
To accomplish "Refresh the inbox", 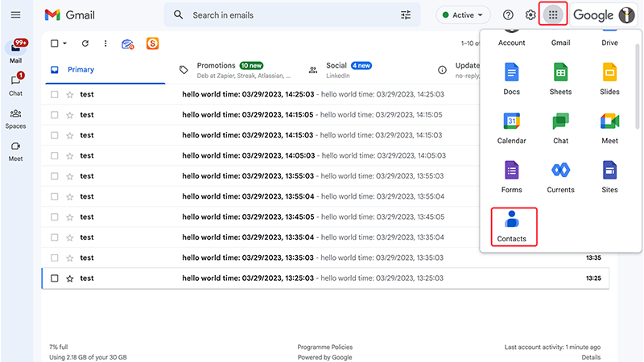I will (85, 43).
